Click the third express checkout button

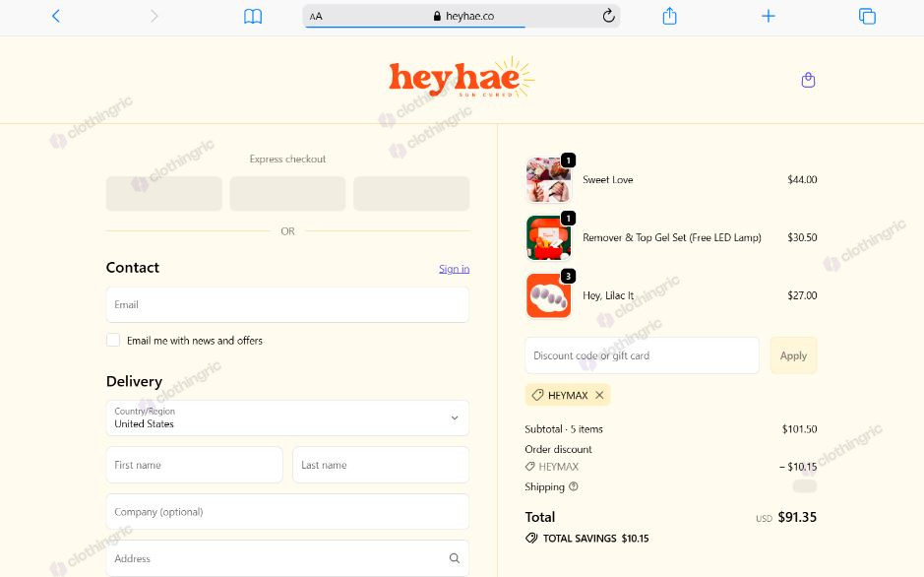pos(411,193)
